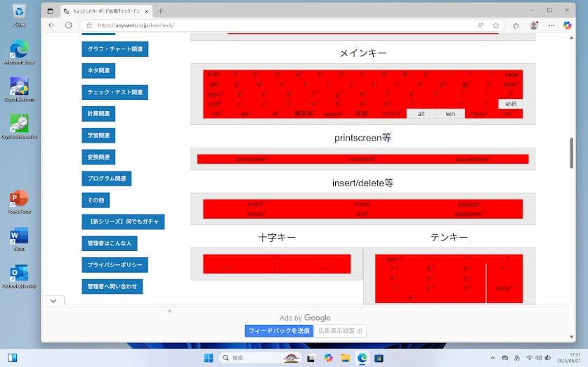Screen dimensions: 588x367
Task: Select CrystalDiskInfo desktop shortcut
Action: (19, 90)
